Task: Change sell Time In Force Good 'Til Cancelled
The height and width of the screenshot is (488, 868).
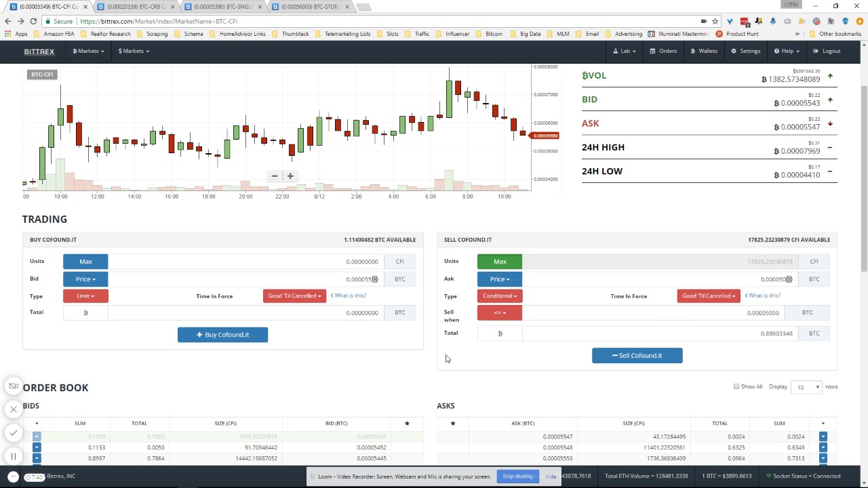Action: (708, 296)
